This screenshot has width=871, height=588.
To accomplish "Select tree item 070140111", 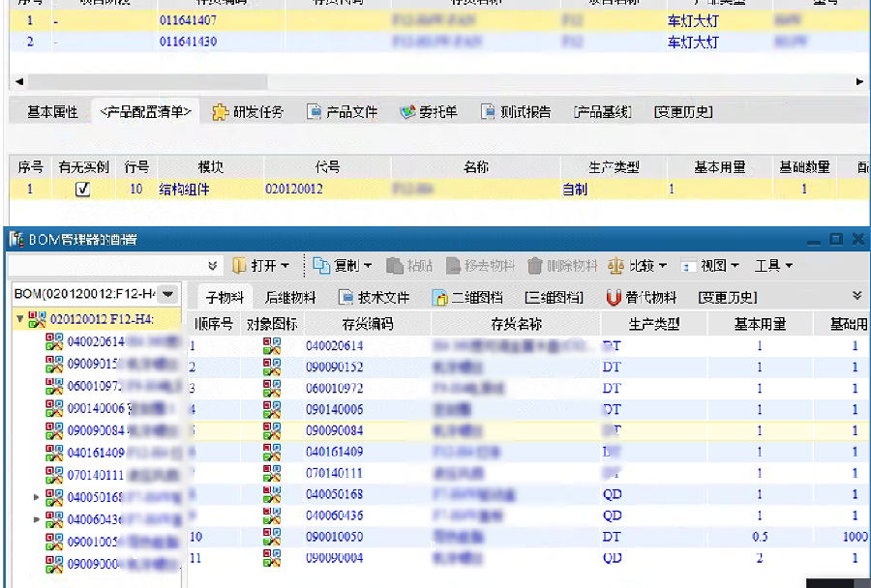I will pyautogui.click(x=94, y=475).
